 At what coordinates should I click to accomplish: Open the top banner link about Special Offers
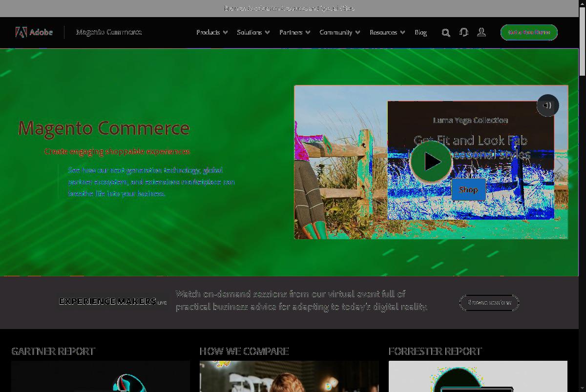289,8
